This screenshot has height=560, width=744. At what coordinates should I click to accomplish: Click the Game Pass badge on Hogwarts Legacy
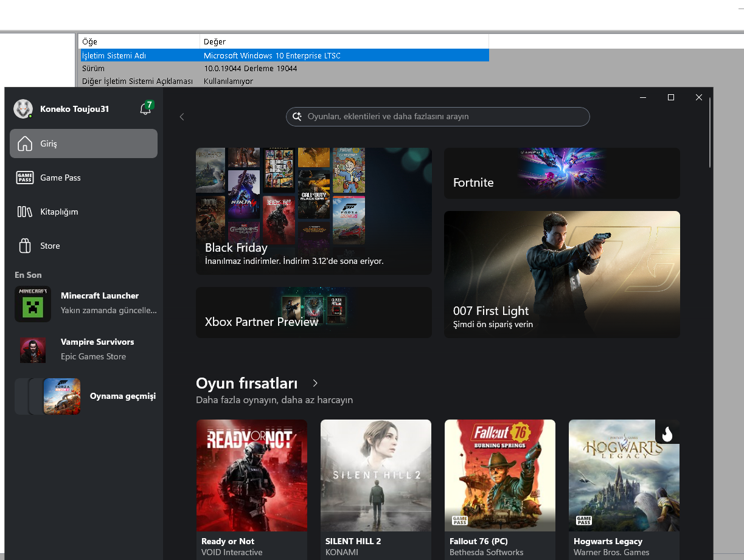coord(584,521)
